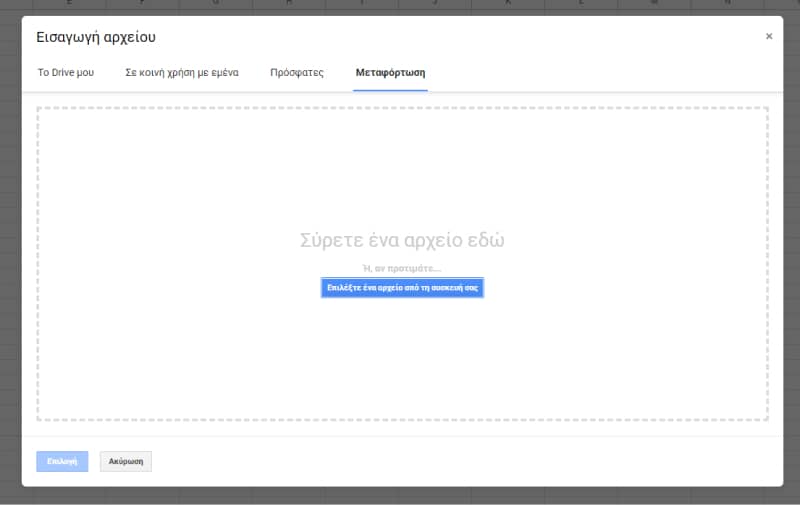
Task: Open the "Πρόσφατες" tab
Action: tap(297, 72)
